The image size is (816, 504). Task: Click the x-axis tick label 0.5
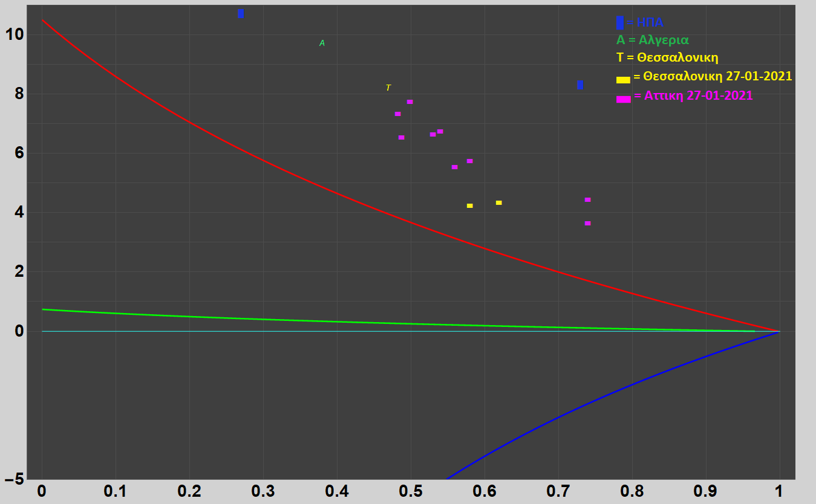pos(411,489)
